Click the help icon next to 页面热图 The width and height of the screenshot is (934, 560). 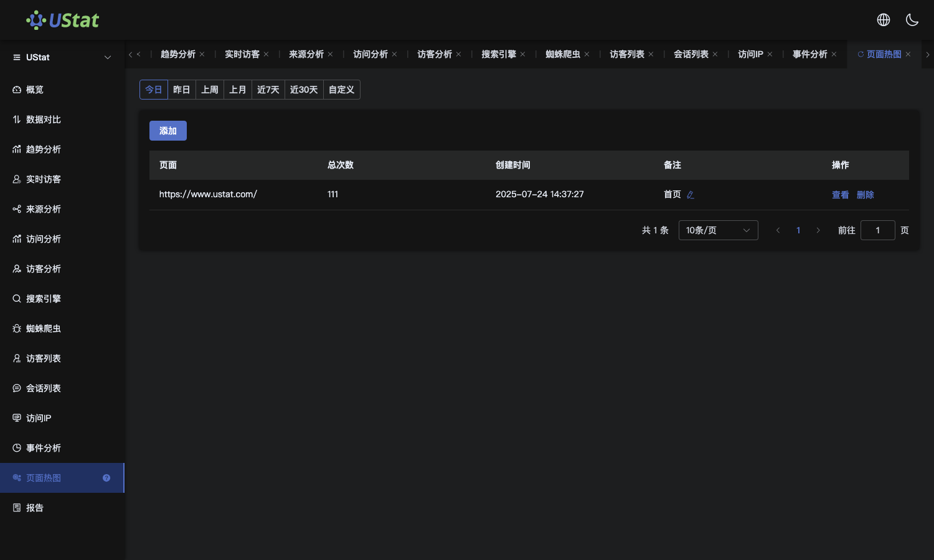[x=106, y=478]
